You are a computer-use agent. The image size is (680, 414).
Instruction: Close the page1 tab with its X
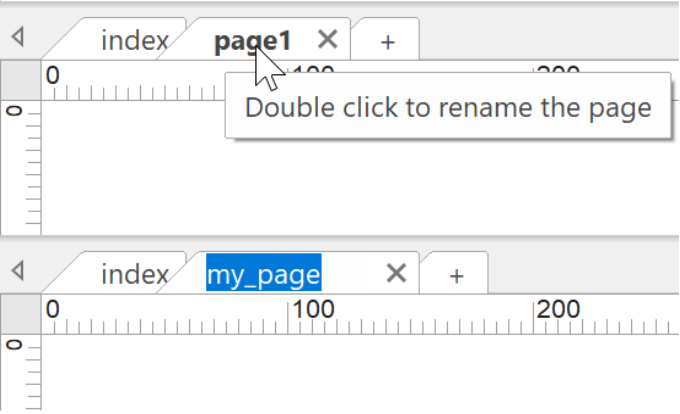click(327, 40)
